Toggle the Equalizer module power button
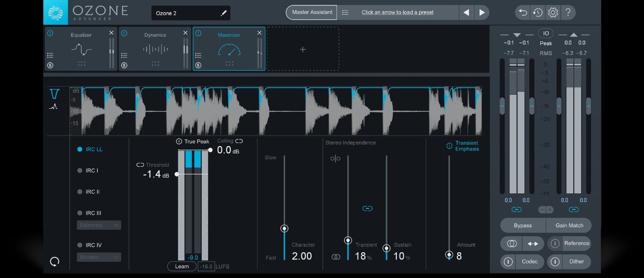This screenshot has height=278, width=644. point(50,33)
